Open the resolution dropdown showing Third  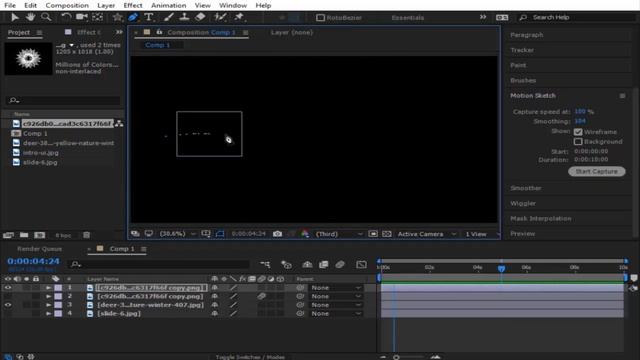pos(339,234)
